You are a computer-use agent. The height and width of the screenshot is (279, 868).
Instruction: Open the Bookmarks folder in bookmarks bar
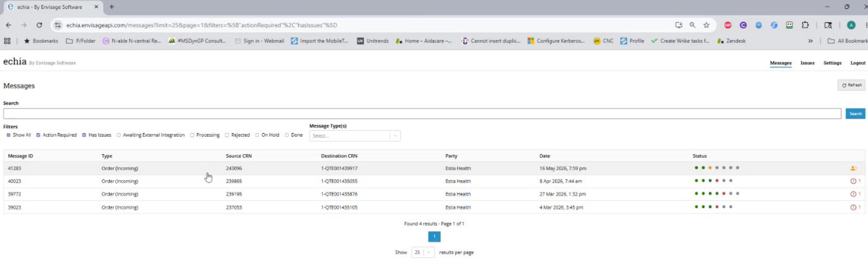click(41, 41)
